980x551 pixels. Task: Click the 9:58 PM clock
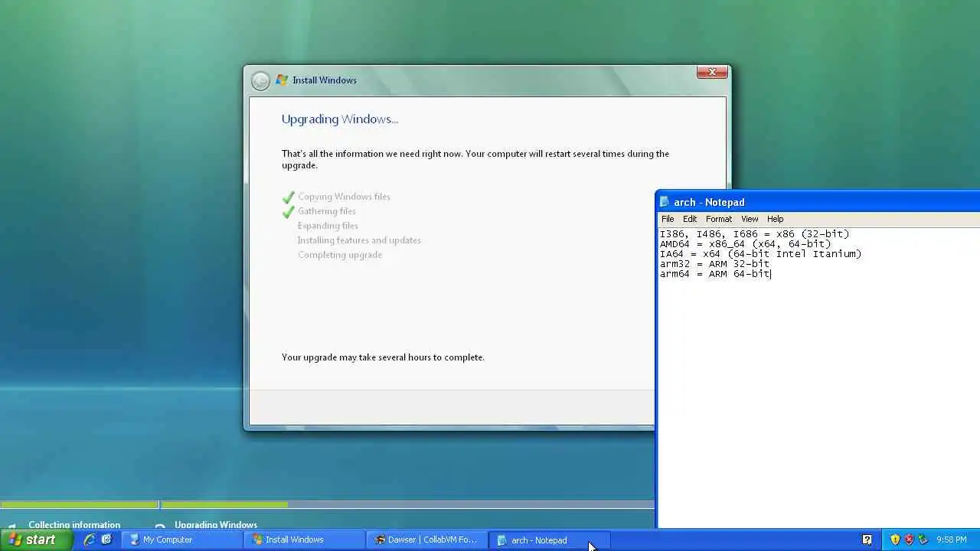(x=952, y=540)
